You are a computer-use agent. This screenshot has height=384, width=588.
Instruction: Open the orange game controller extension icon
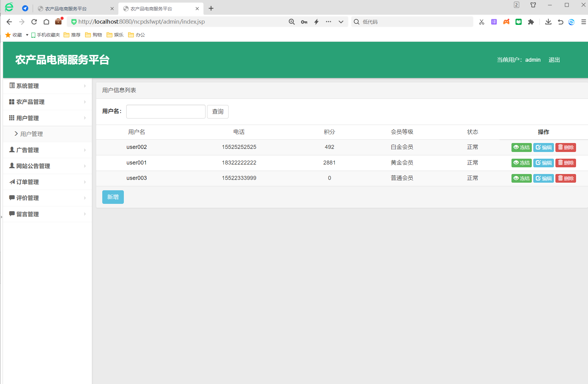[506, 22]
